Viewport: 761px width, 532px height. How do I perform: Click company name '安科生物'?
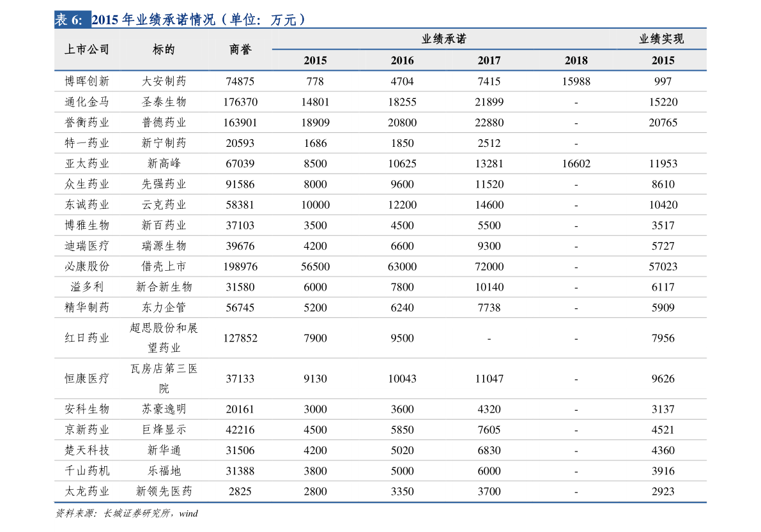87,409
